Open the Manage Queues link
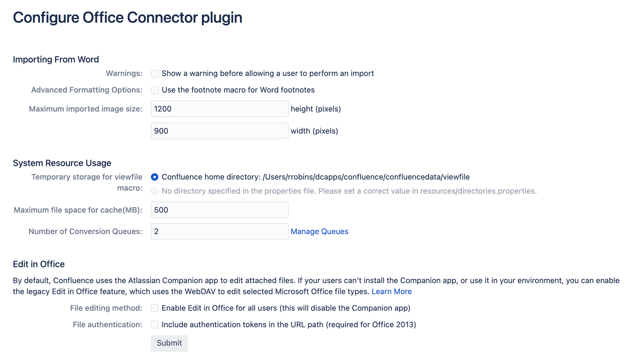This screenshot has height=364, width=628. coord(319,231)
